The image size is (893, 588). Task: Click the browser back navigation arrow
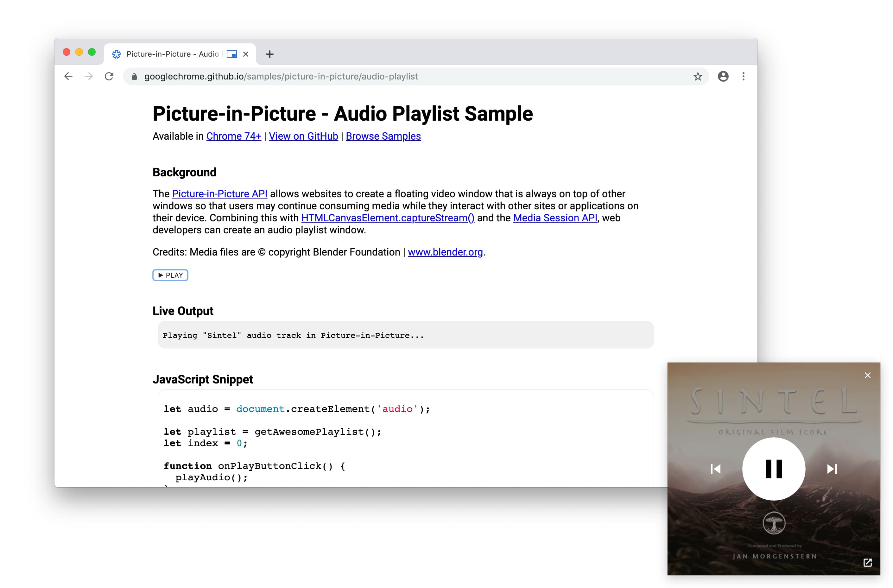tap(70, 77)
